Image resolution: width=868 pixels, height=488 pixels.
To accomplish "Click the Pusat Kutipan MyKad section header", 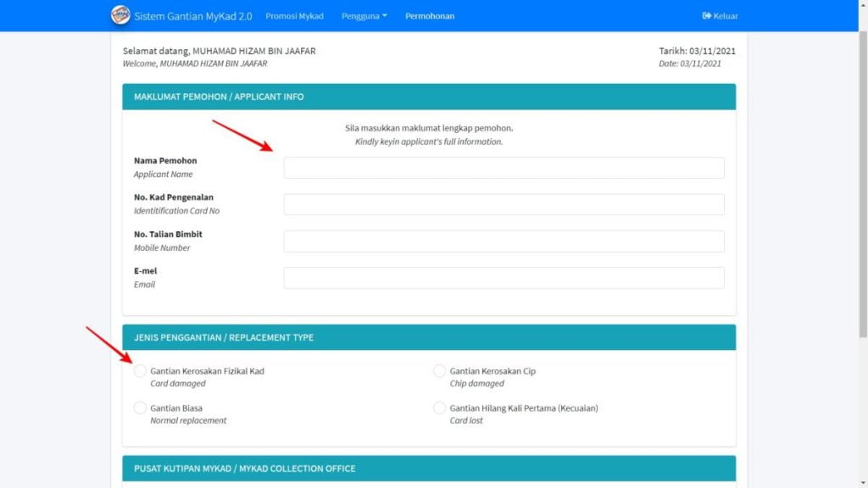I will pos(429,469).
